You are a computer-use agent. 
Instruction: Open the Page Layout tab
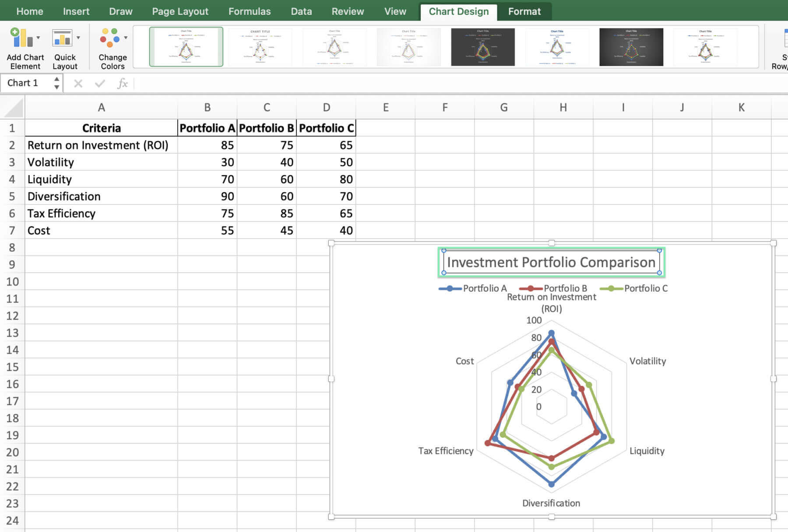pyautogui.click(x=180, y=11)
